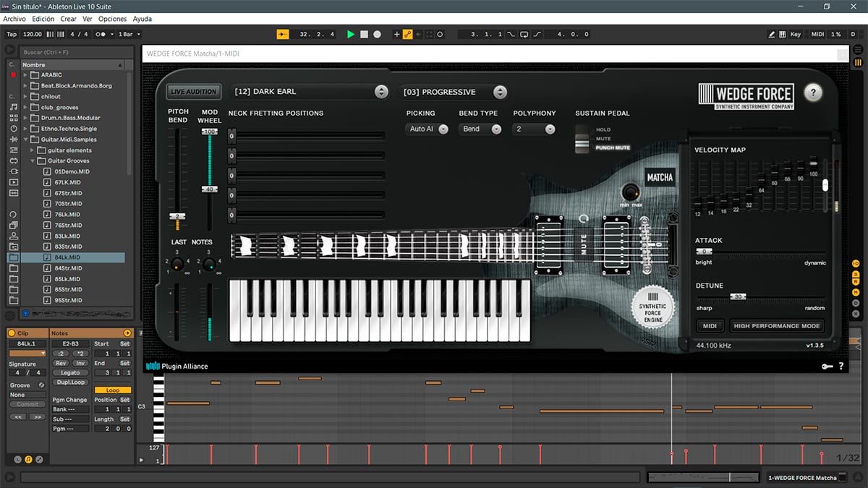Click the MATCHA knob on guitar body
This screenshot has width=868, height=488.
point(631,192)
